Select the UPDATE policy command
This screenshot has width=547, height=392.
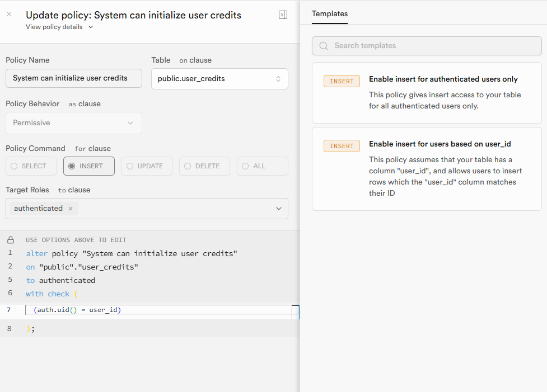147,166
